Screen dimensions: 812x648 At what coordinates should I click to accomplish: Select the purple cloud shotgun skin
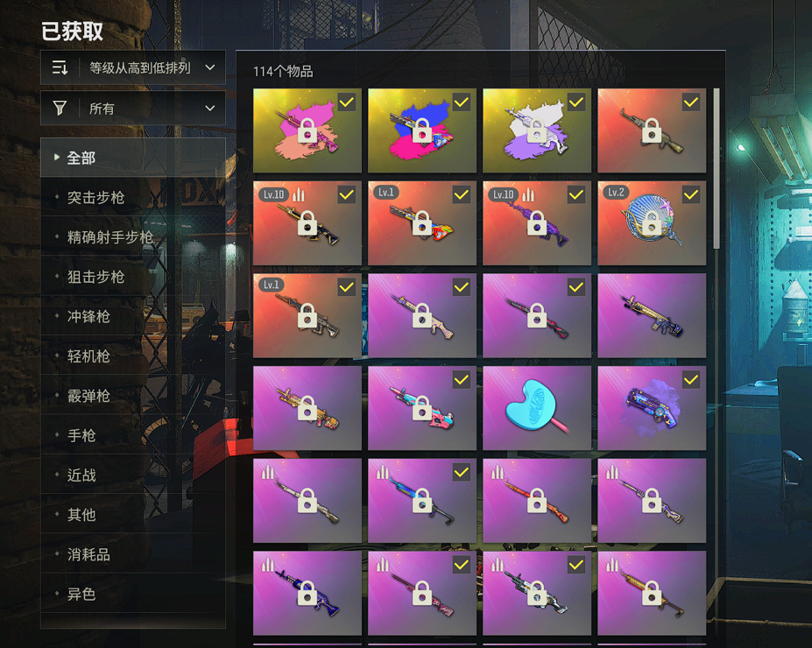(x=652, y=408)
